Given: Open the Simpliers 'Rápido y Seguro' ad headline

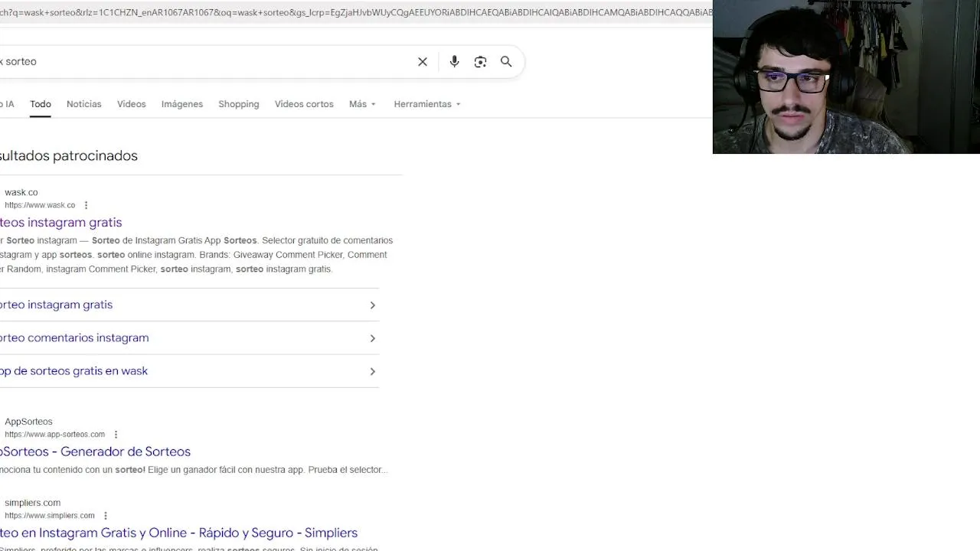Looking at the screenshot, I should (x=178, y=533).
